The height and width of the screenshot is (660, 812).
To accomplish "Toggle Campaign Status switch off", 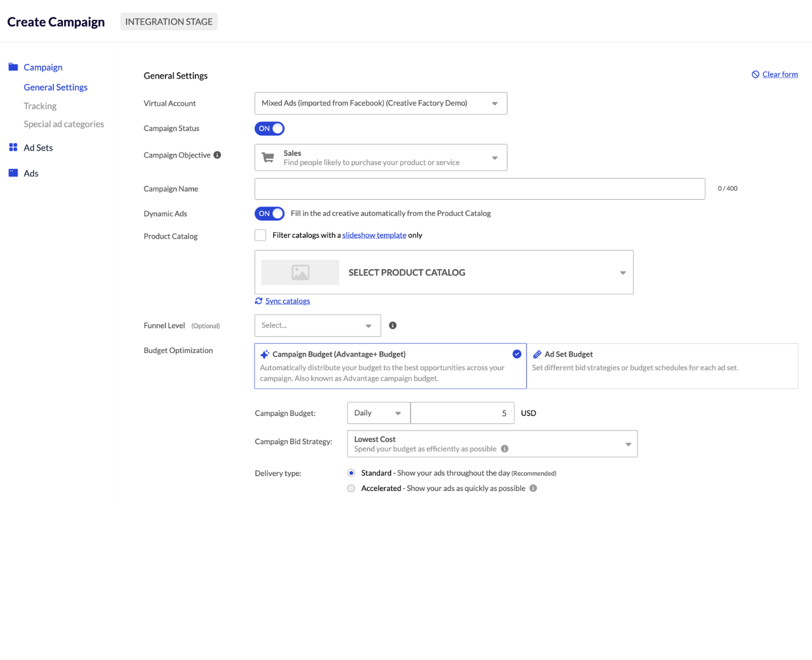I will pos(270,128).
